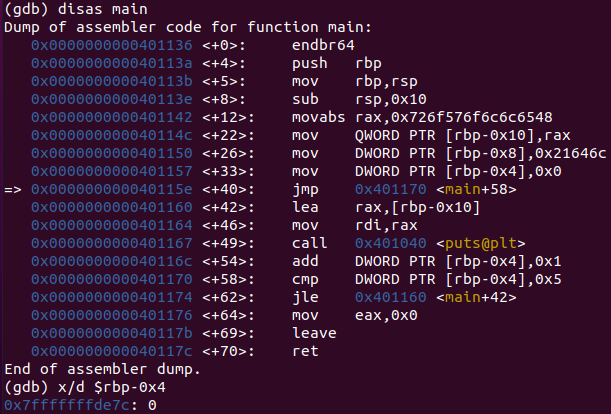This screenshot has width=611, height=414.
Task: Select 'lea rax,[rbp-0x10]' instruction
Action: 386,207
